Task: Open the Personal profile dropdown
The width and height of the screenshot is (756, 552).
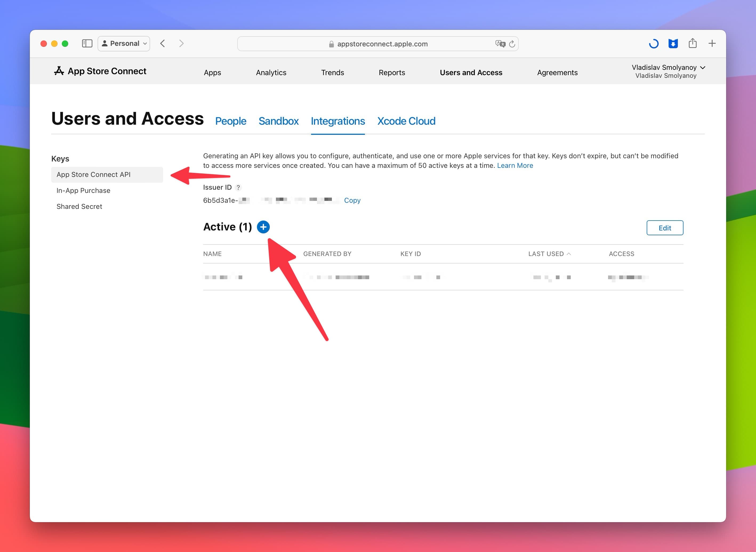Action: pyautogui.click(x=124, y=43)
